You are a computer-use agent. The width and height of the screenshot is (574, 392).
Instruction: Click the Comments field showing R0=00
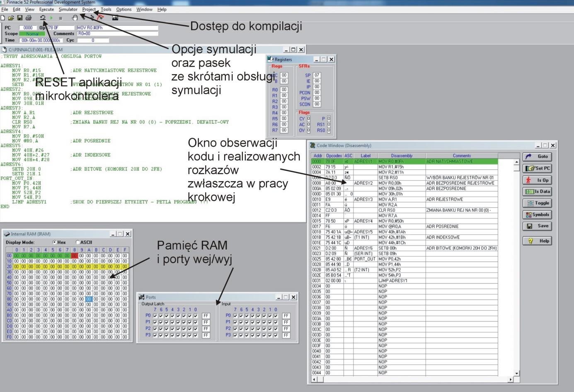(117, 34)
